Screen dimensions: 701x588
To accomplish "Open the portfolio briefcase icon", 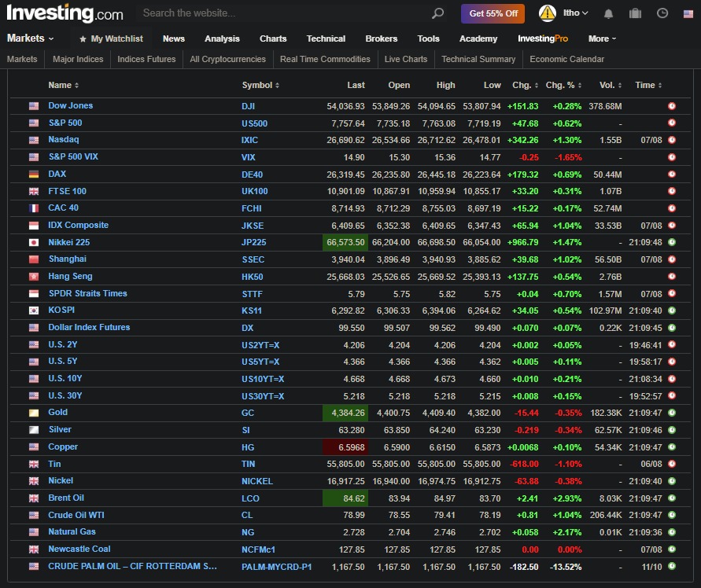I will (x=635, y=13).
